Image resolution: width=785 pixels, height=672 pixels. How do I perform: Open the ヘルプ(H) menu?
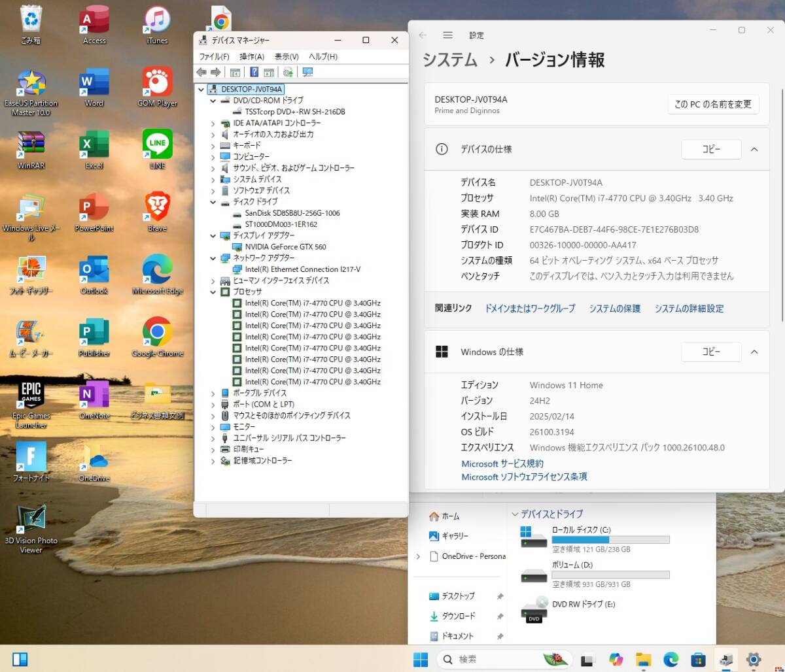click(x=323, y=57)
